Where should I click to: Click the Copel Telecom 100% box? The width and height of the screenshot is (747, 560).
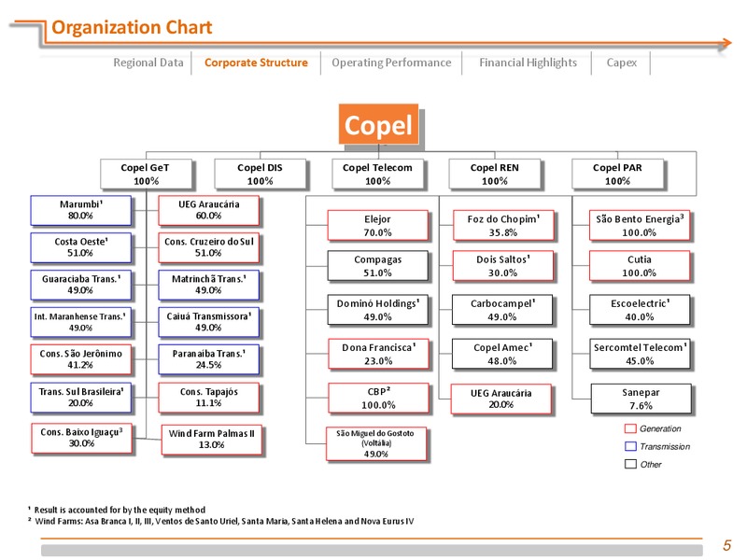pyautogui.click(x=377, y=174)
